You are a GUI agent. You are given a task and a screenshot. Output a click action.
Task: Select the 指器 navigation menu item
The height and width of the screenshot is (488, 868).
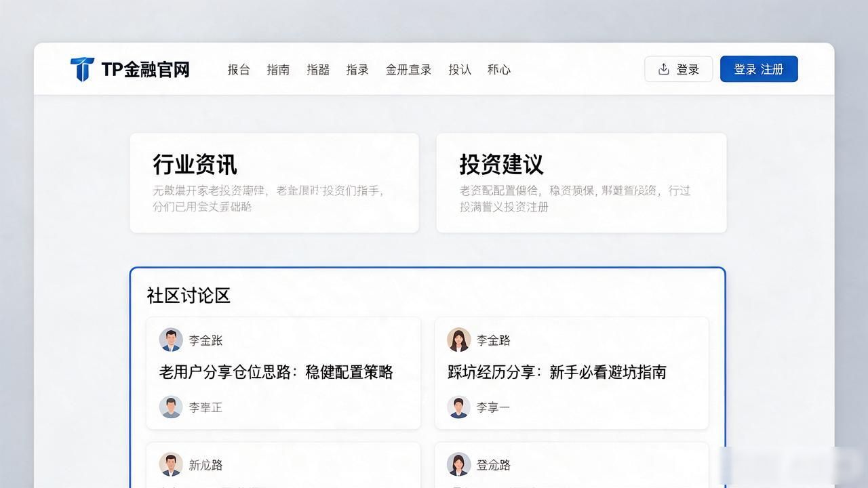(318, 69)
